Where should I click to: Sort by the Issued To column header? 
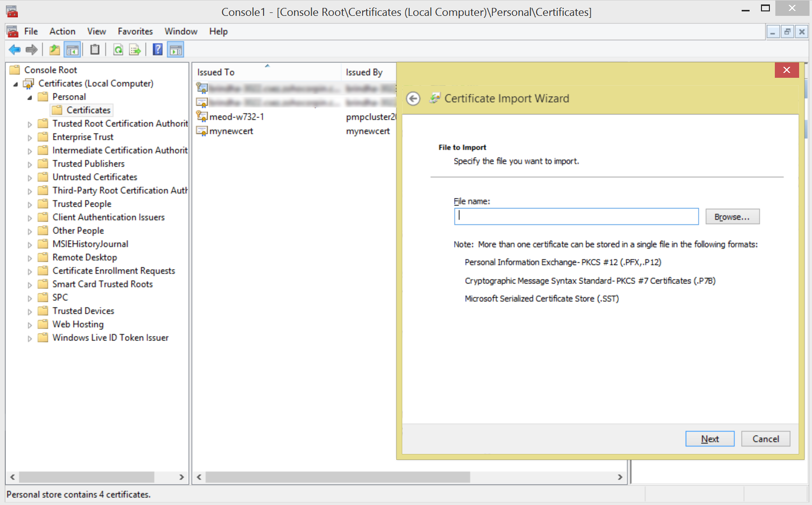216,72
